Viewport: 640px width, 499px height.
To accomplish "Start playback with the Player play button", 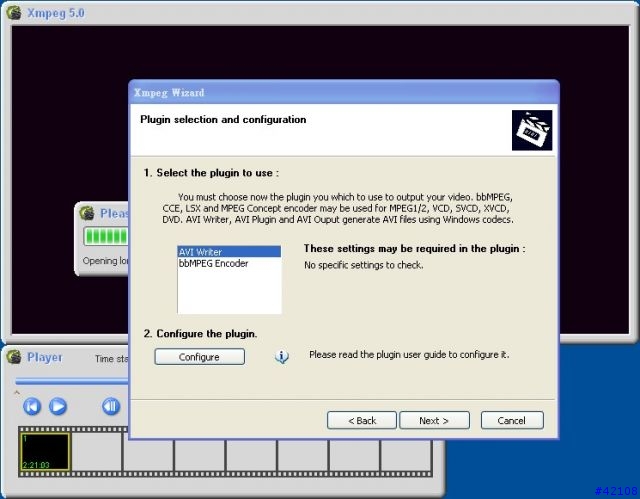I will coord(58,406).
